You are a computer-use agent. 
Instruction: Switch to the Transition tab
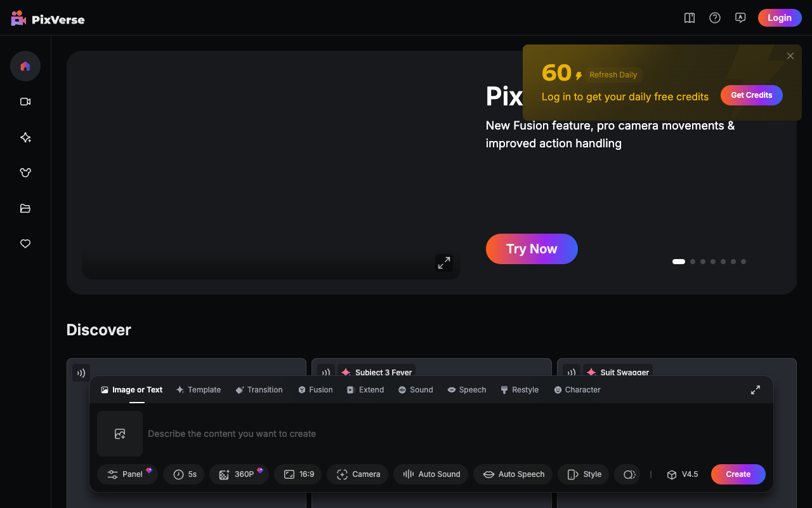pyautogui.click(x=259, y=390)
